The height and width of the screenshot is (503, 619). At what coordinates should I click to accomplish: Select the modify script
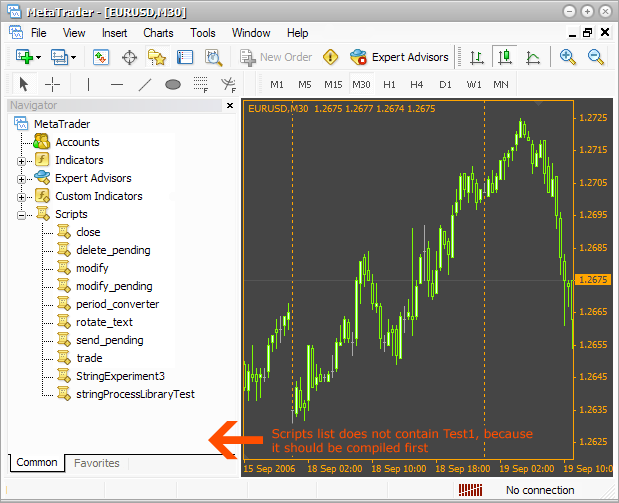[92, 268]
